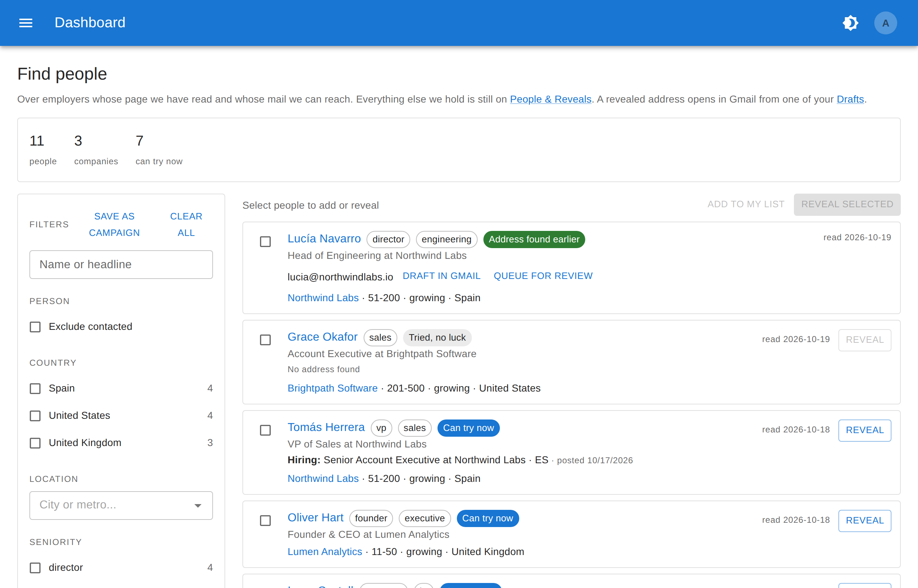
Task: Select Oliver Hart's row checkbox
Action: click(265, 521)
